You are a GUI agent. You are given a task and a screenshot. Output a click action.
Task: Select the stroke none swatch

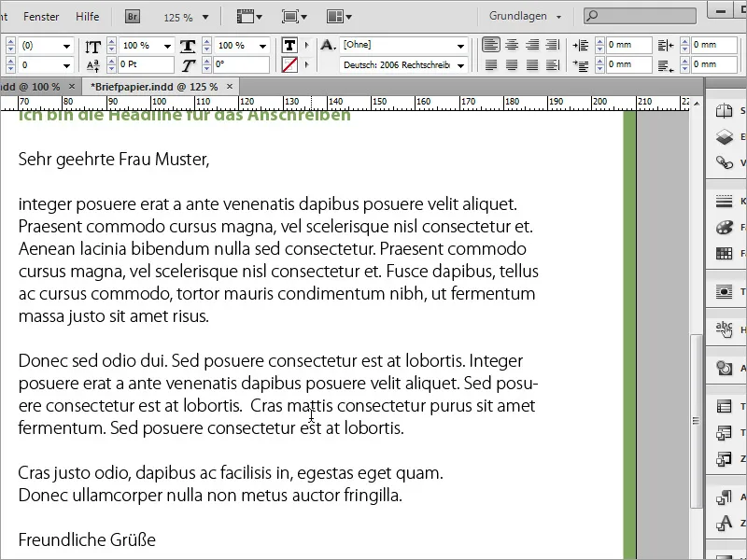[x=289, y=64]
